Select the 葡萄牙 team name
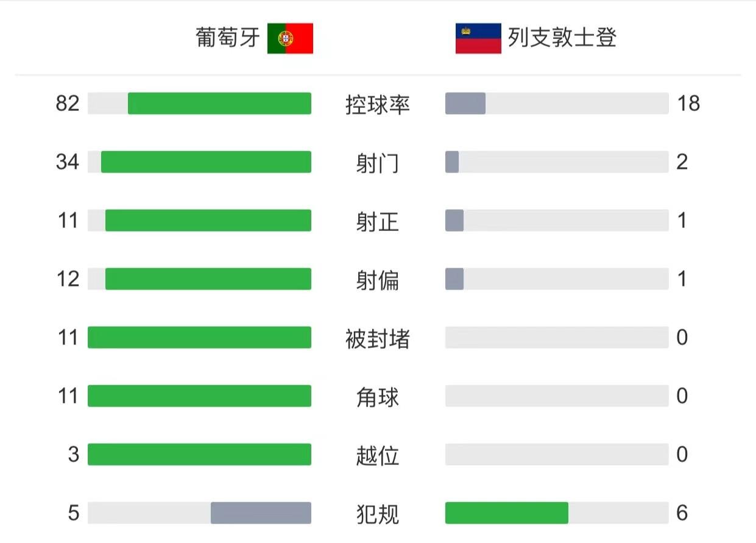Viewport: 756px width, 543px height. pos(228,38)
